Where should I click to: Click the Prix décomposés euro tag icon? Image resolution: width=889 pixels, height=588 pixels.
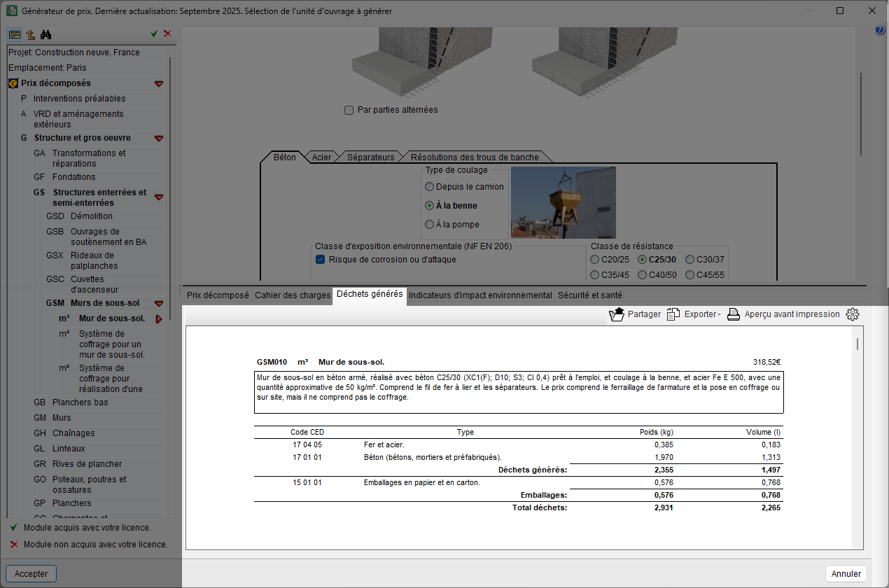[x=13, y=83]
